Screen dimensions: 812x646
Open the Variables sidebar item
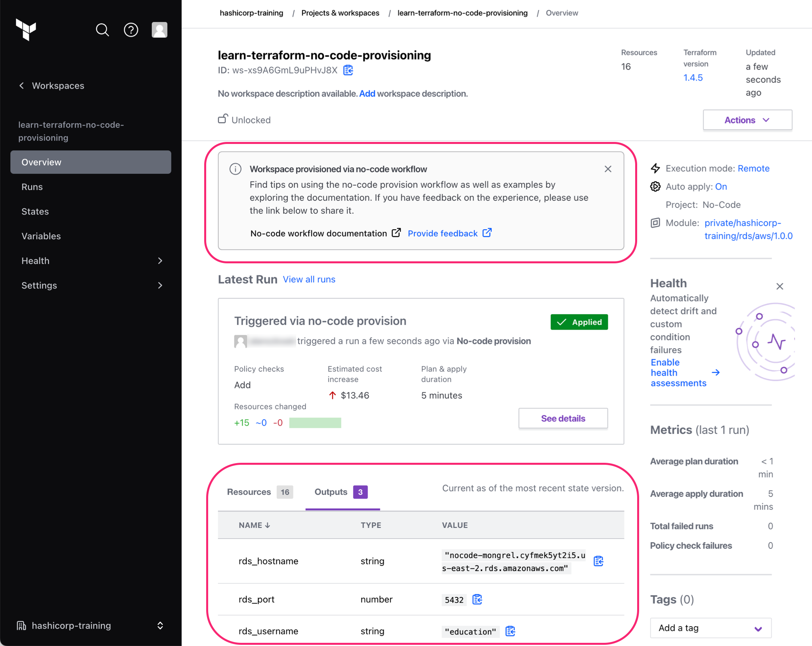[x=41, y=236]
